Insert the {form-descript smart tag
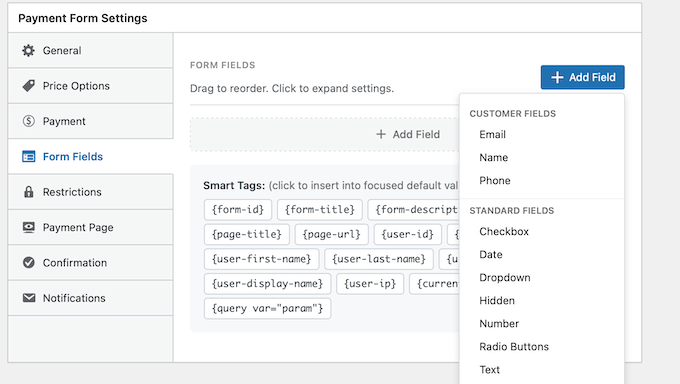 [413, 210]
